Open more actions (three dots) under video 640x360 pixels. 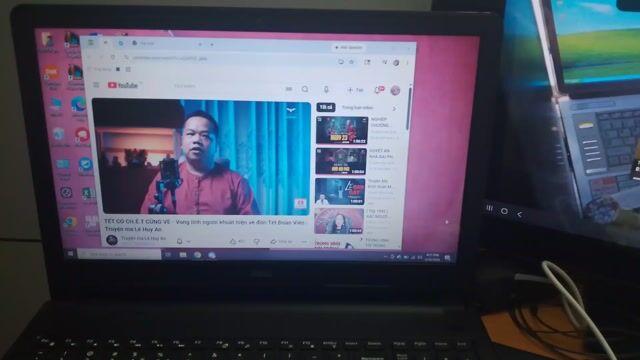tap(304, 242)
